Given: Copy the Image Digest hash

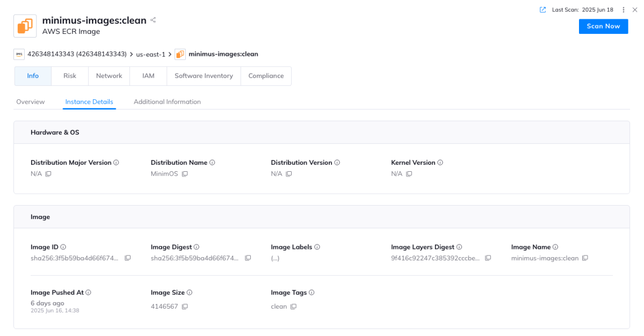Looking at the screenshot, I should click(248, 258).
